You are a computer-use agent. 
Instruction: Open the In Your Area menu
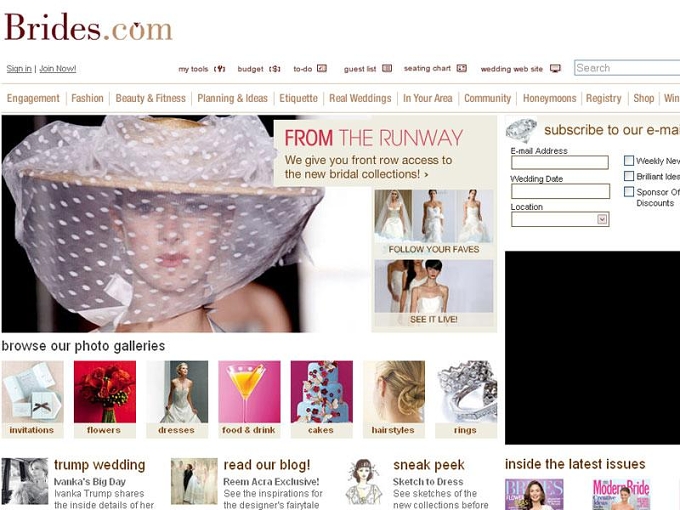[x=428, y=98]
